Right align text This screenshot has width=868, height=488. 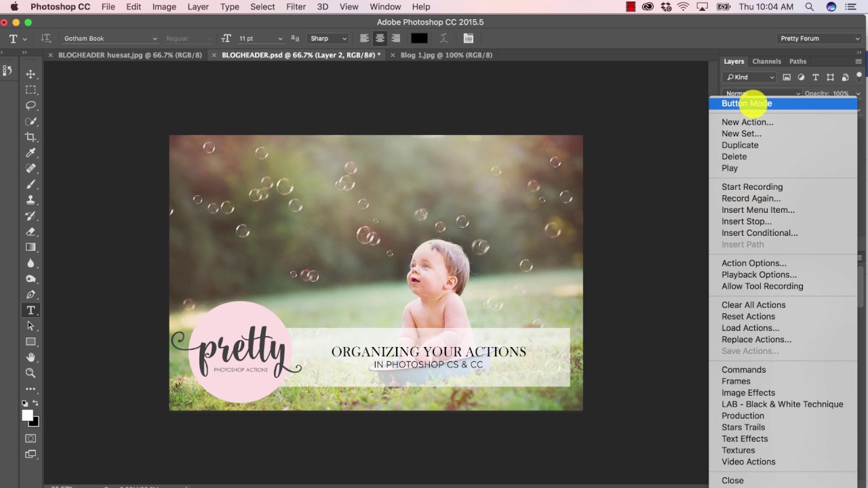pyautogui.click(x=395, y=39)
